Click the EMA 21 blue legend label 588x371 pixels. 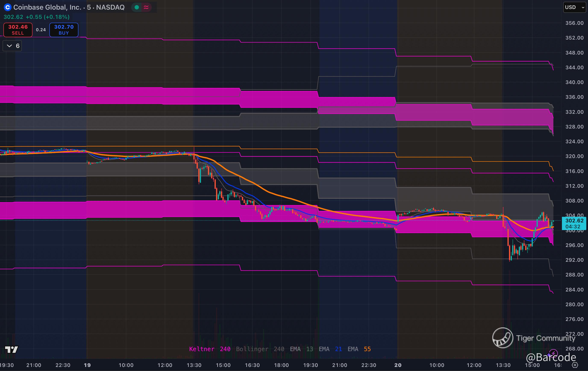[330, 349]
